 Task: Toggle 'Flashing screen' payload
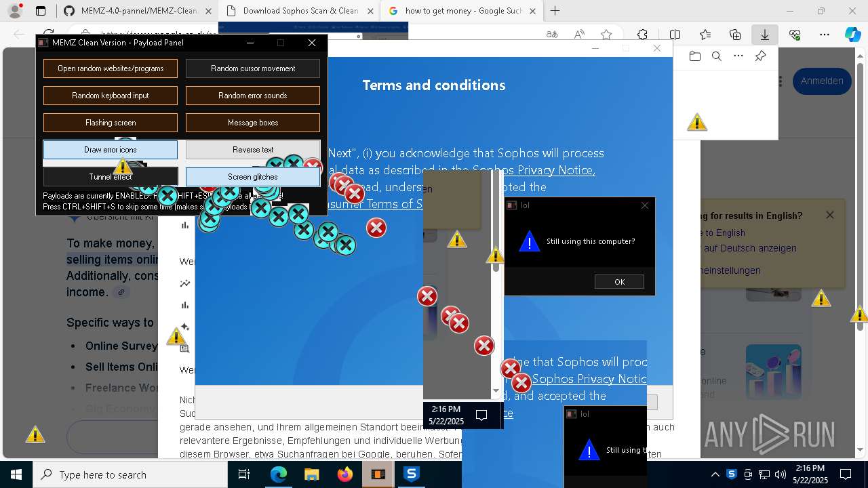[x=111, y=123]
